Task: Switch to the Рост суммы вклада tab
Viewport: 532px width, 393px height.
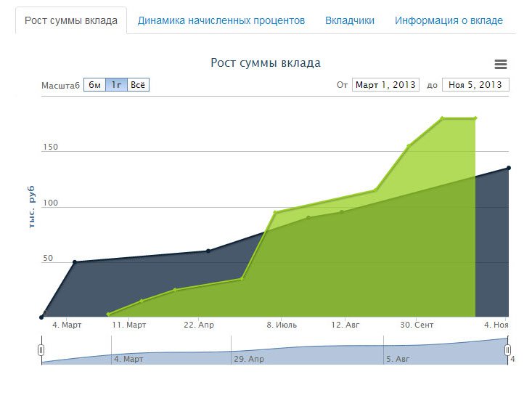Action: 71,20
